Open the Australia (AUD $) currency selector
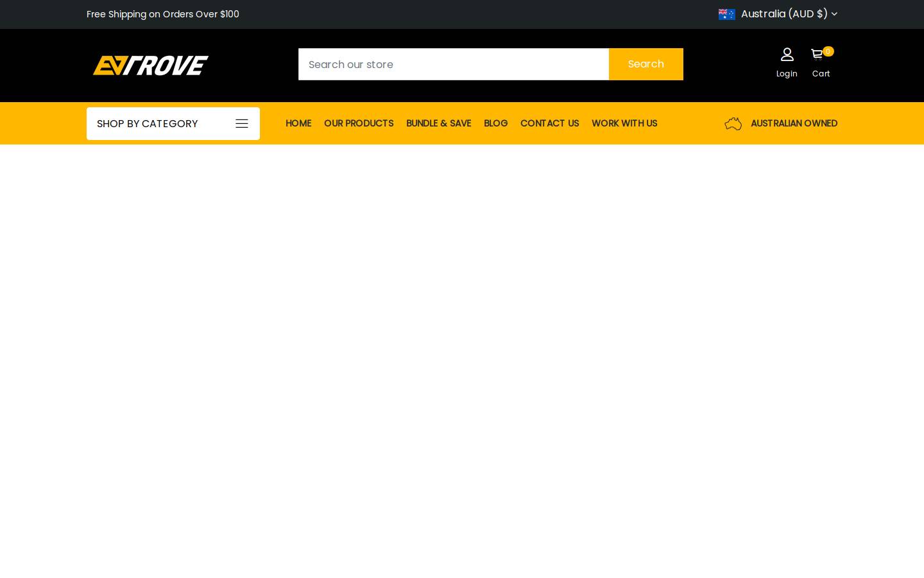The height and width of the screenshot is (578, 924). (778, 14)
